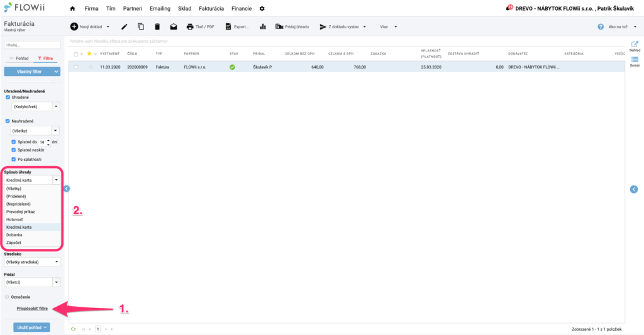Tick the checkbox of invoice 202000009 row
The height and width of the screenshot is (335, 644).
click(76, 67)
